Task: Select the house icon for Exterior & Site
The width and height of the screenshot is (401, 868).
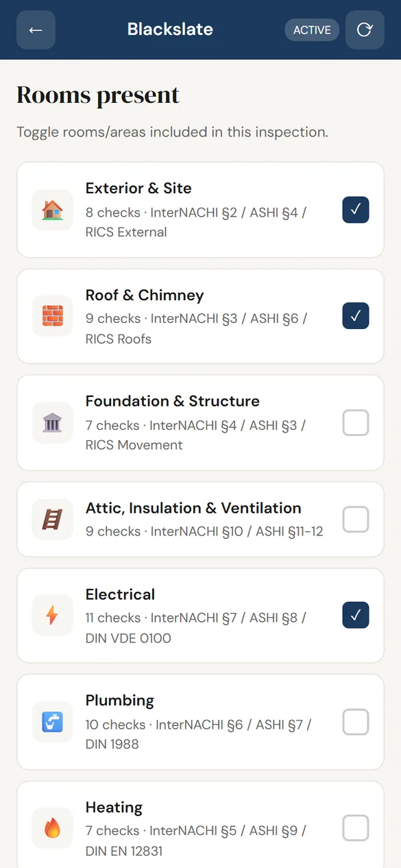Action: click(x=53, y=210)
